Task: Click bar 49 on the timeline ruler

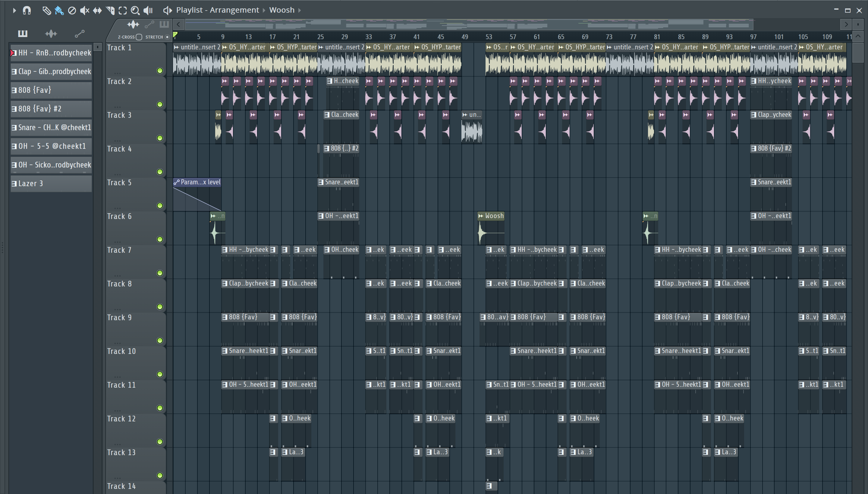Action: point(465,37)
